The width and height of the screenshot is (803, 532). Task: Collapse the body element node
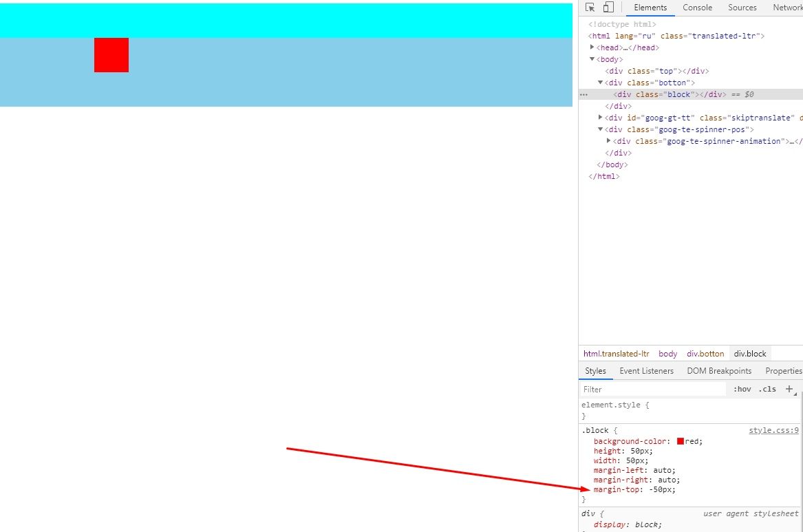tap(592, 59)
